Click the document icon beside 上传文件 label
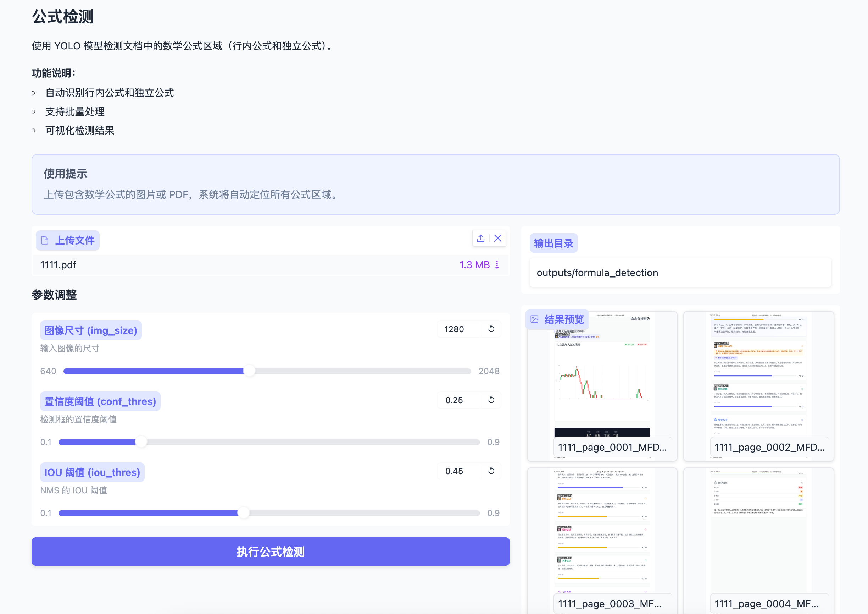Viewport: 868px width, 614px height. [x=45, y=240]
